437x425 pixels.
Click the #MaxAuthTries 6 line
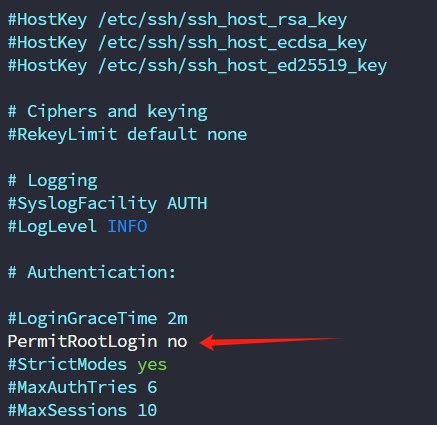tap(82, 387)
